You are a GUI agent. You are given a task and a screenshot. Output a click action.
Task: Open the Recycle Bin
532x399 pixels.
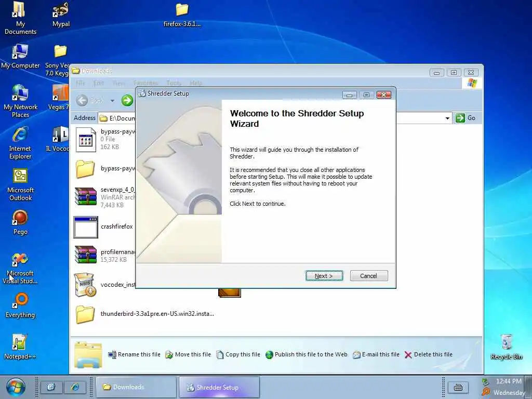506,347
